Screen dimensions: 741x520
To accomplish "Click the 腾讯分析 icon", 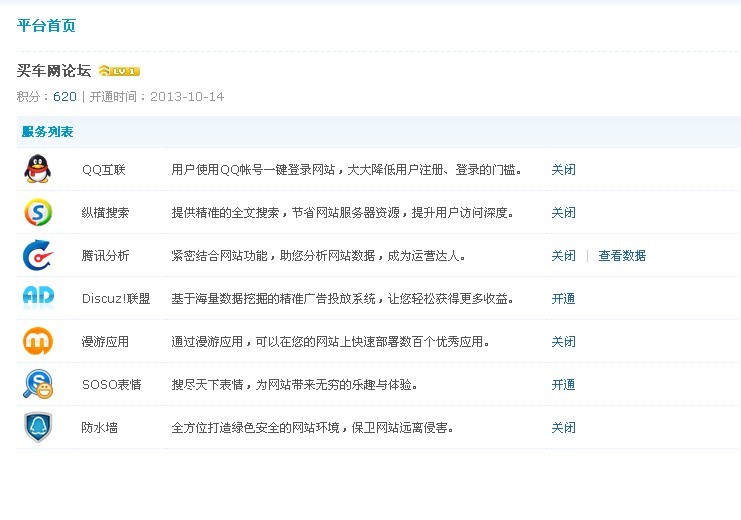I will [38, 255].
